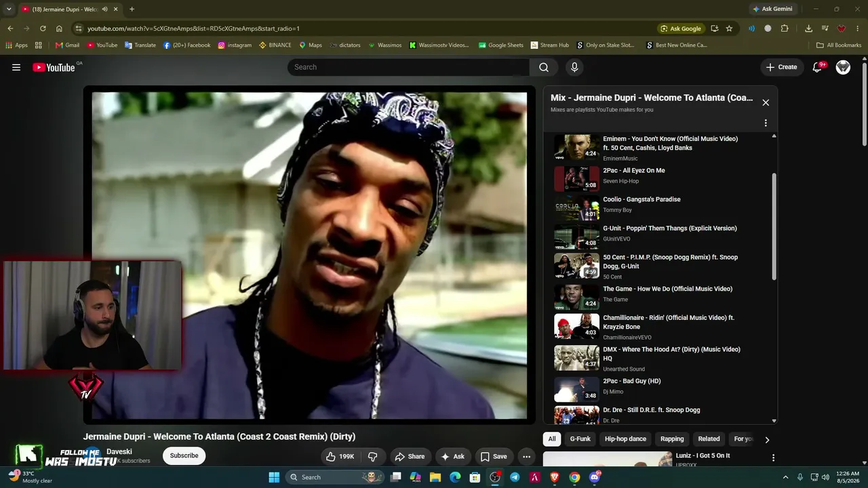
Task: Select the Hip-hop dance filter chip
Action: pyautogui.click(x=625, y=439)
